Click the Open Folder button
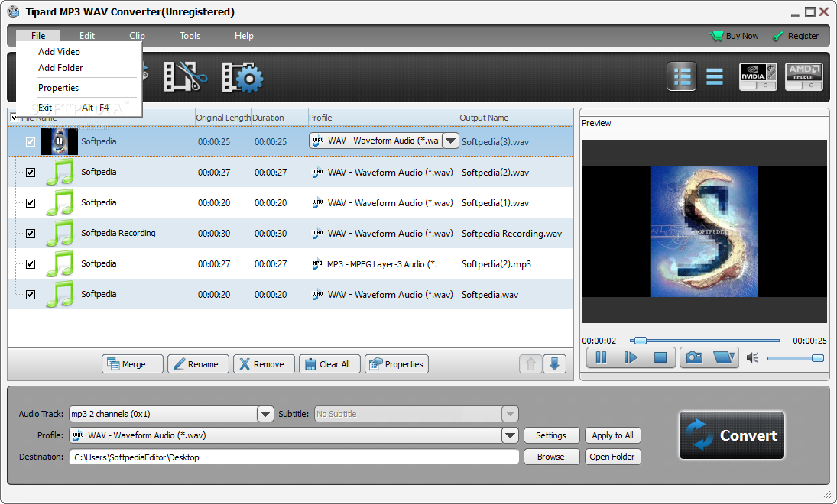 (612, 457)
